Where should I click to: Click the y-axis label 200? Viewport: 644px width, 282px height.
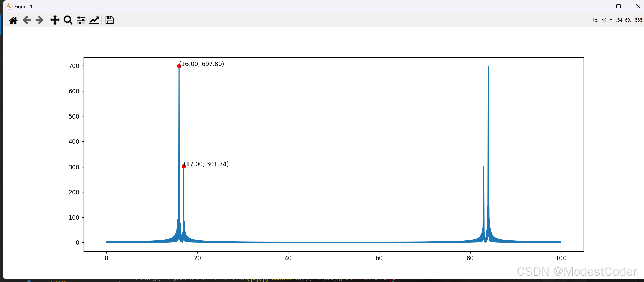coord(74,192)
